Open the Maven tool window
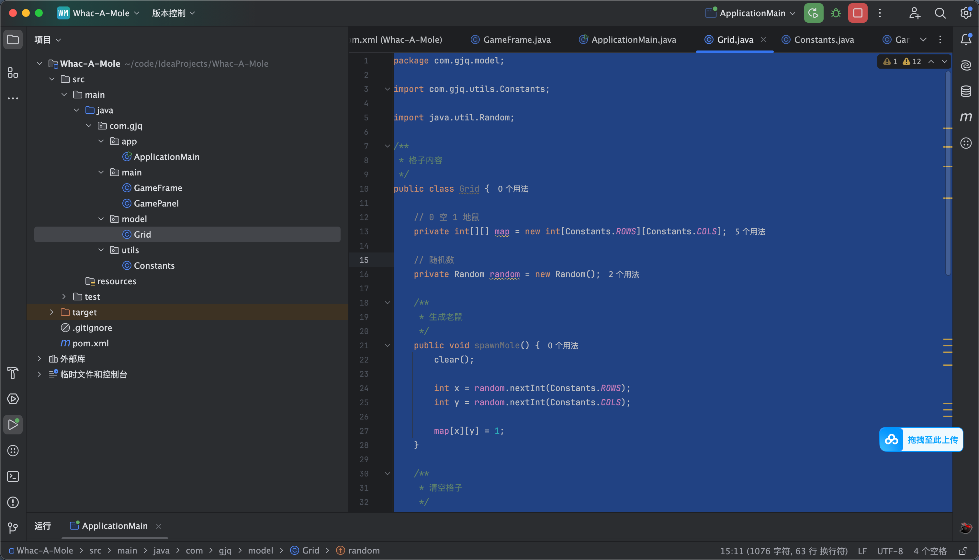The image size is (979, 560). (966, 117)
